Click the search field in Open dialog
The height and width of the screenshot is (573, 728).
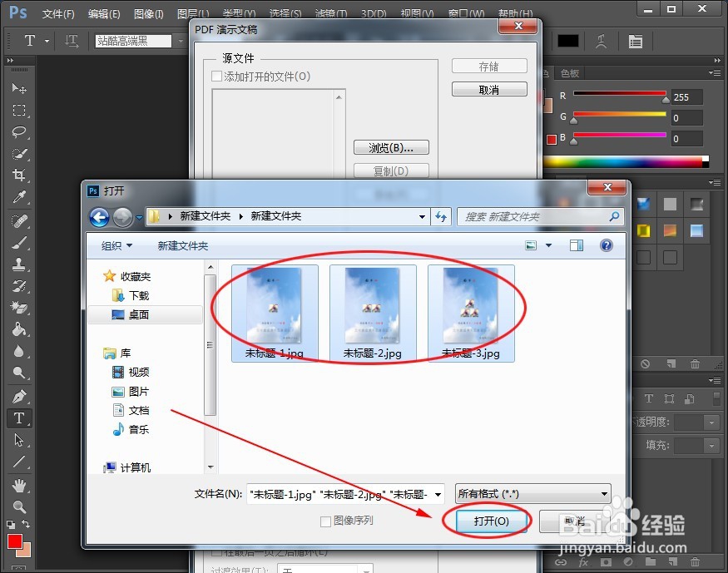(540, 217)
